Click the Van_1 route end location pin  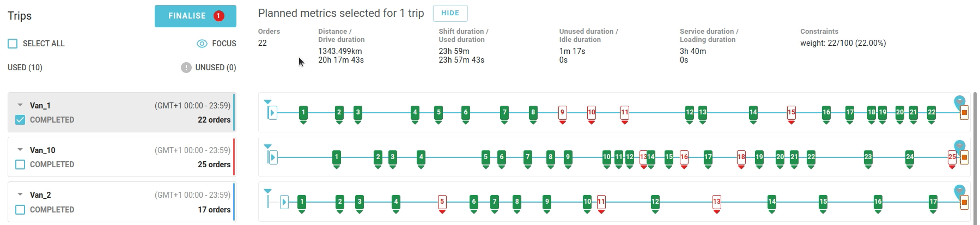(959, 101)
